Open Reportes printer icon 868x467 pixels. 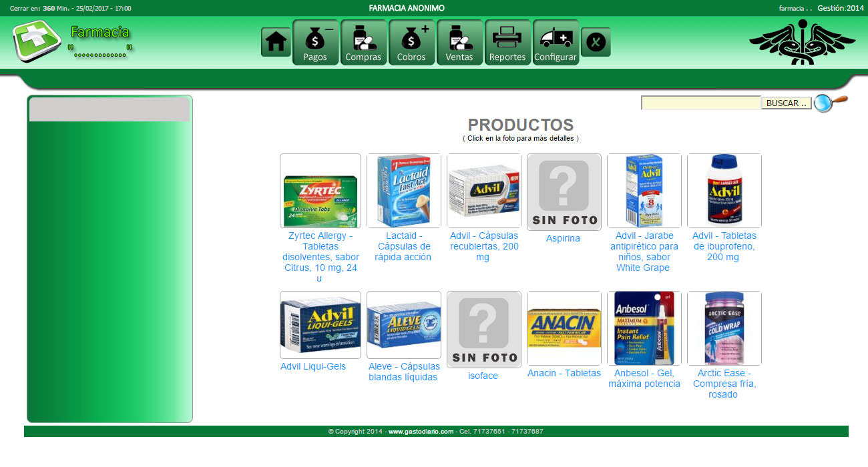[507, 43]
